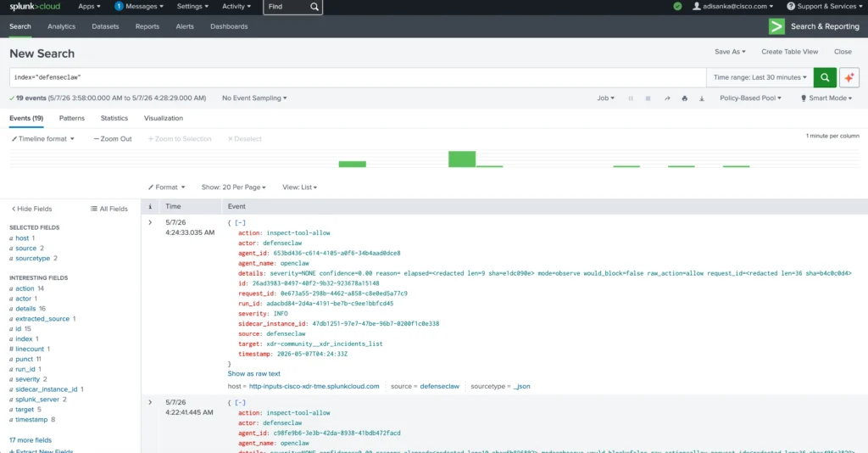The width and height of the screenshot is (868, 453).
Task: Change View: List option
Action: (x=299, y=187)
